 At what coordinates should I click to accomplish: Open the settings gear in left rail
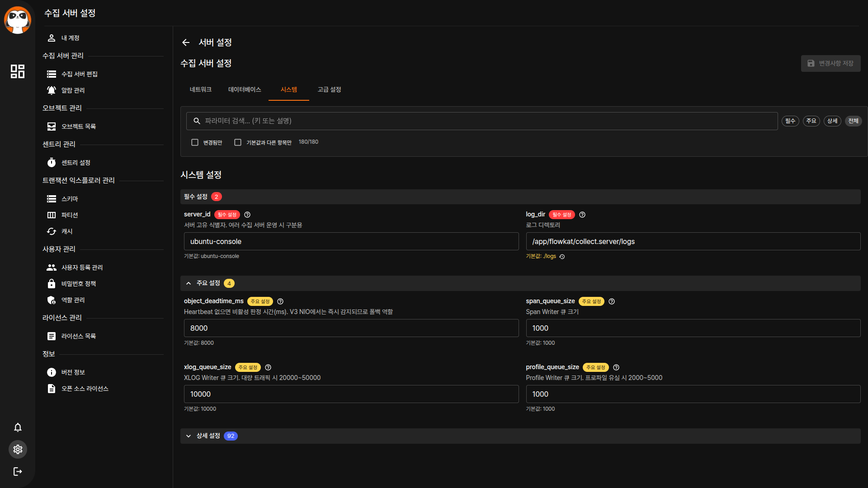pyautogui.click(x=18, y=450)
